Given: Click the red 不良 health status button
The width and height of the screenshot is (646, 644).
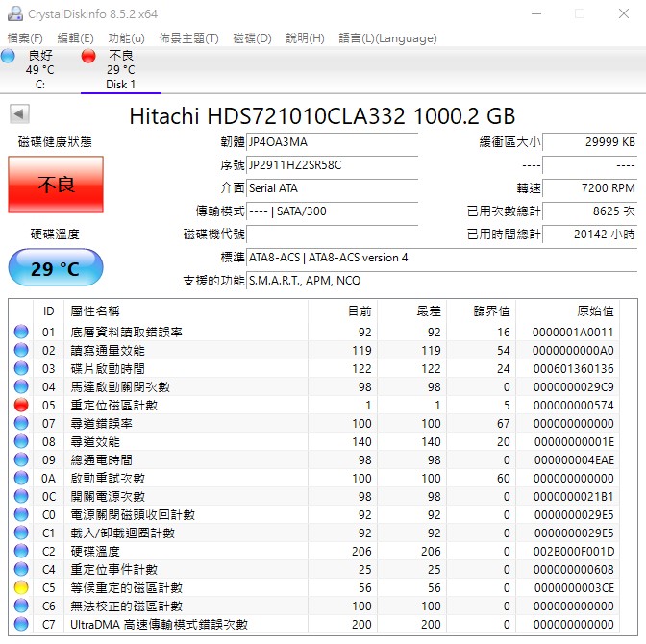Looking at the screenshot, I should pos(56,185).
